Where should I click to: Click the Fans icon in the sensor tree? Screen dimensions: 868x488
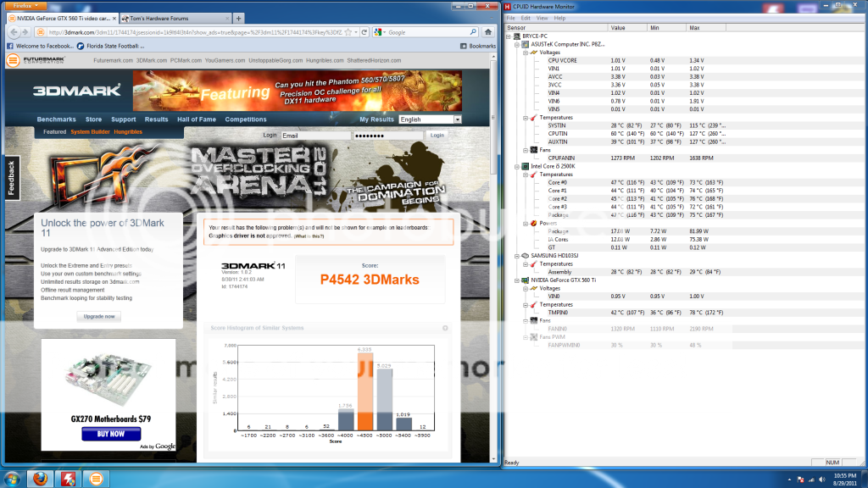coord(533,151)
